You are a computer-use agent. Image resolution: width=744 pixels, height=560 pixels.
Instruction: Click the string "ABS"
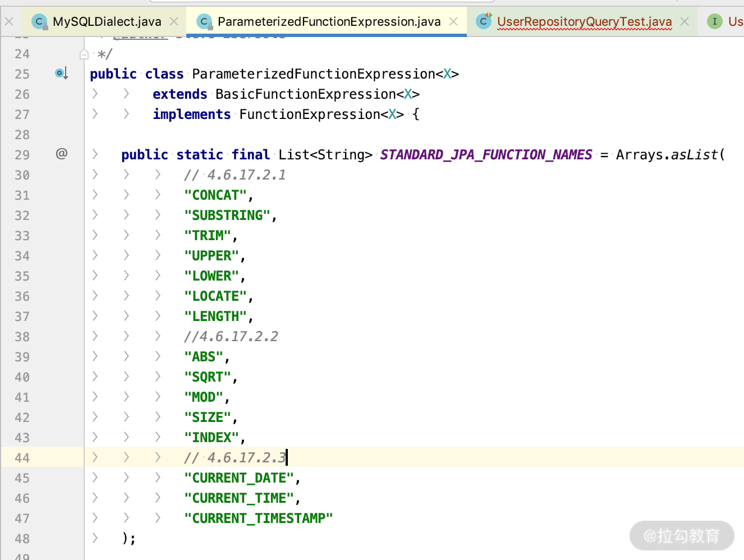(204, 357)
